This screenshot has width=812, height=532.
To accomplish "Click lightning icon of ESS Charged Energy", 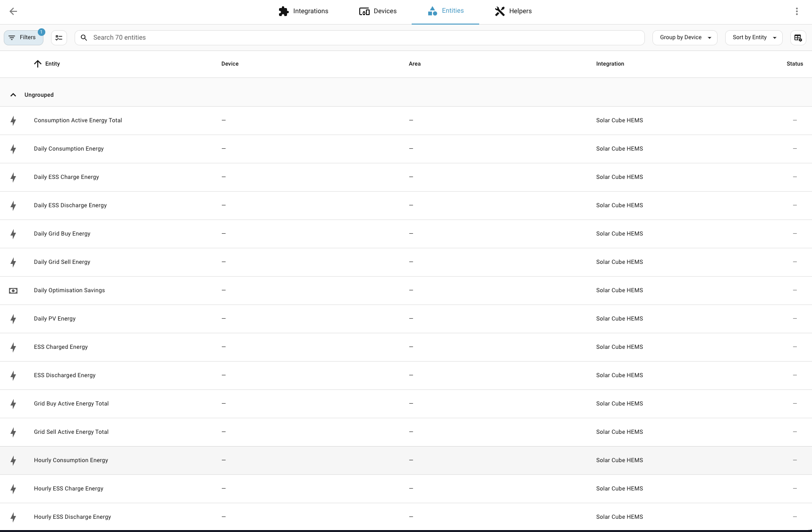I will point(13,347).
